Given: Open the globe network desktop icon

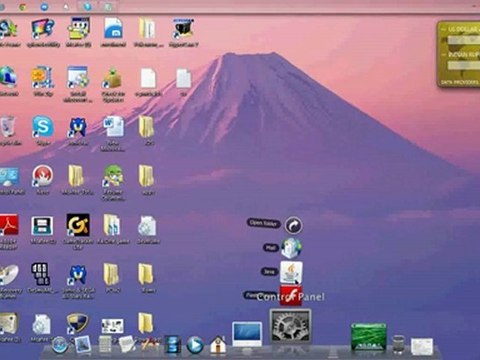Looking at the screenshot, I should coord(8,77).
